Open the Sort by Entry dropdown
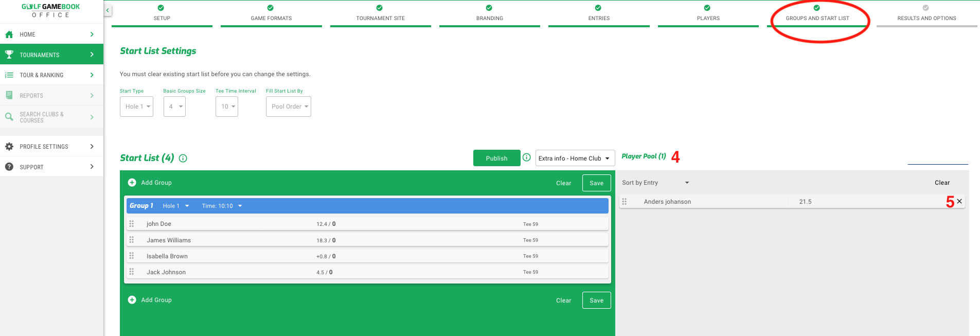This screenshot has height=336, width=980. tap(655, 183)
